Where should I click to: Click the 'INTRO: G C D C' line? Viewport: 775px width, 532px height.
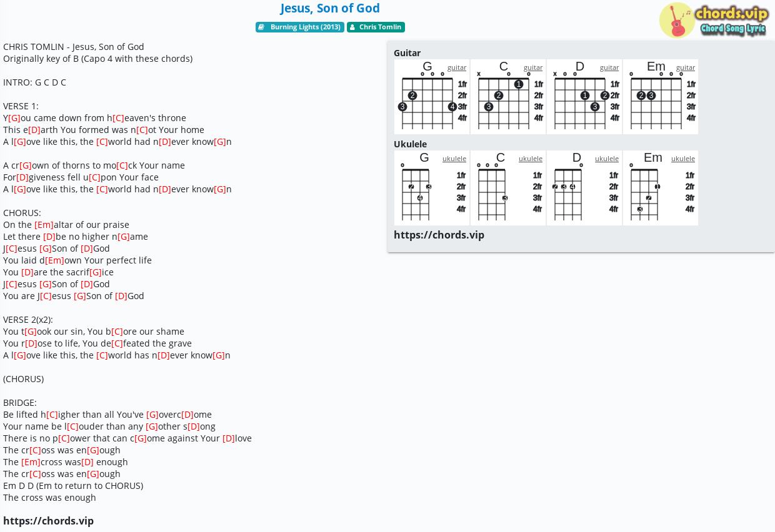click(x=34, y=82)
